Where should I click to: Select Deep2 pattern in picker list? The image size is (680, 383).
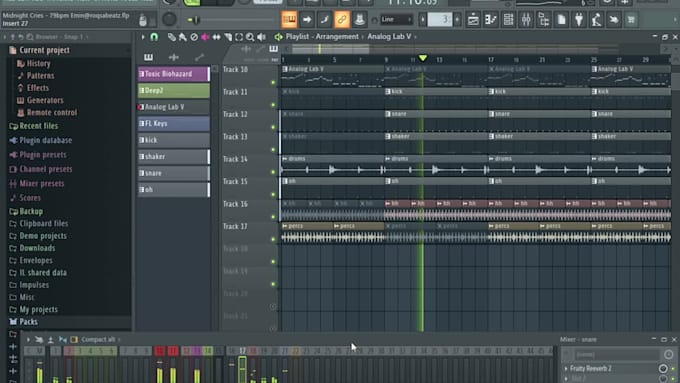click(x=173, y=91)
